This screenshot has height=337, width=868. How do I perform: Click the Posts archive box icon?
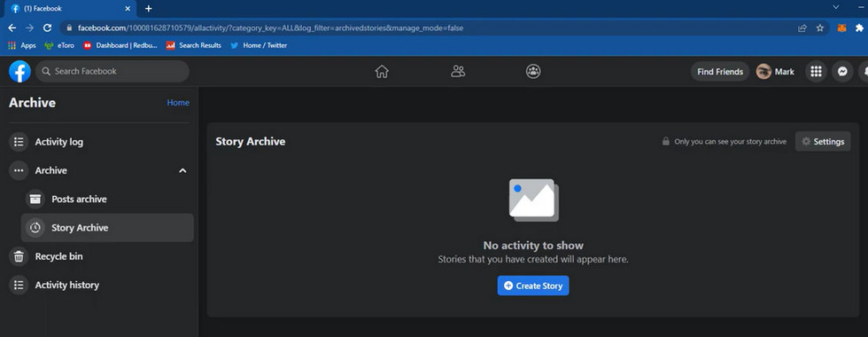coord(35,199)
